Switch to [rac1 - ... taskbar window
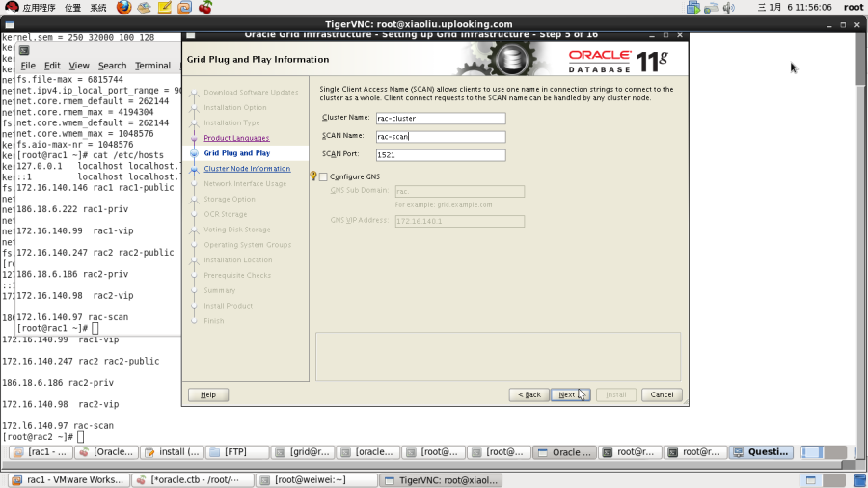This screenshot has width=868, height=488. pyautogui.click(x=41, y=452)
